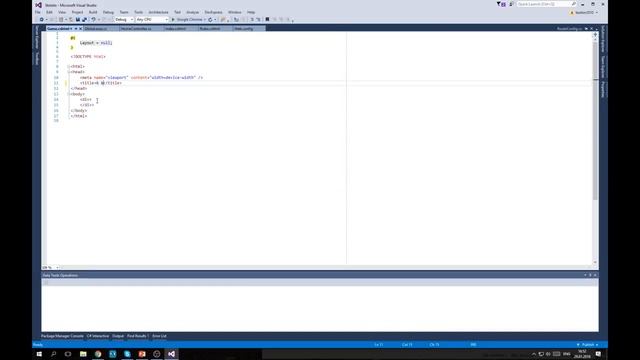This screenshot has height=360, width=640.
Task: Open the Team menu
Action: 124,12
